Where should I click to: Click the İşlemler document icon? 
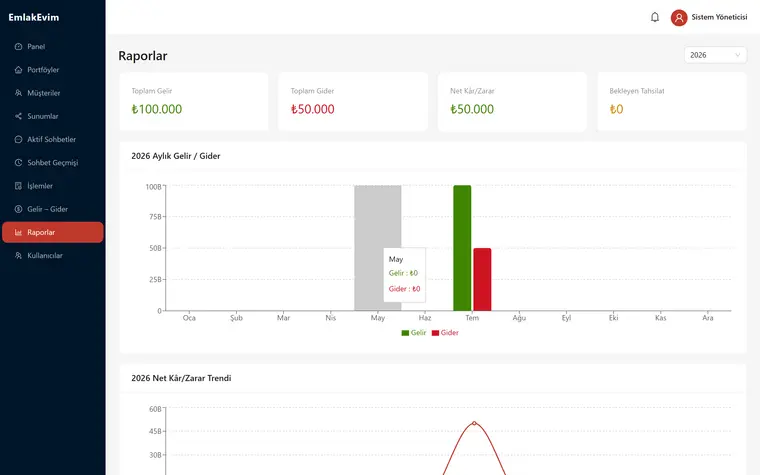[18, 186]
